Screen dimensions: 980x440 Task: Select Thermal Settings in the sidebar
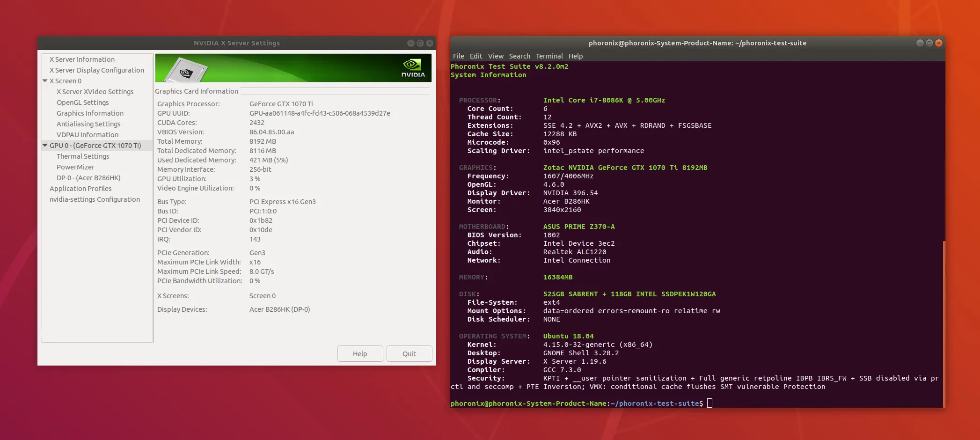click(83, 156)
